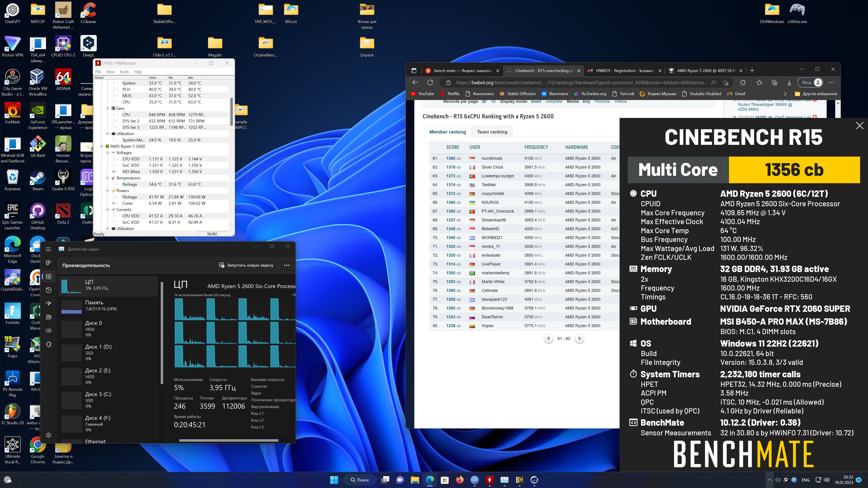Viewport: 868px width, 488px height.
Task: Open View menu in HWMonitor
Action: coord(110,72)
